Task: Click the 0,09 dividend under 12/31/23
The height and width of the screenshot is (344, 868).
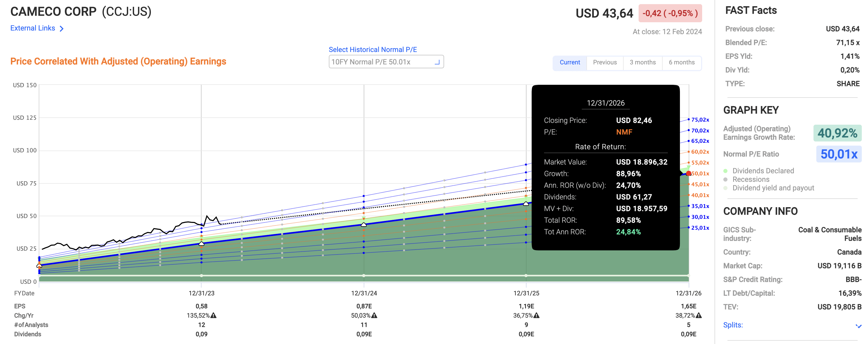Action: click(x=202, y=334)
